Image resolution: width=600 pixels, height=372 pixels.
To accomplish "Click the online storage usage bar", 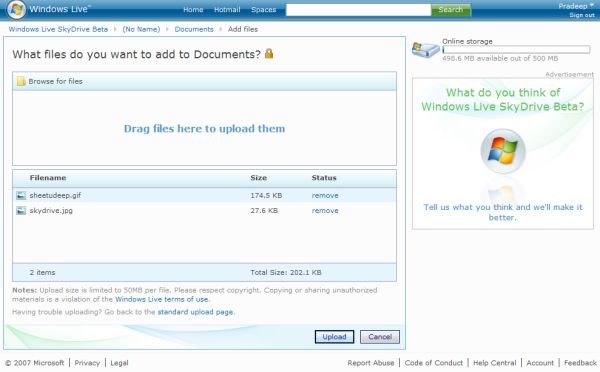I will 516,49.
